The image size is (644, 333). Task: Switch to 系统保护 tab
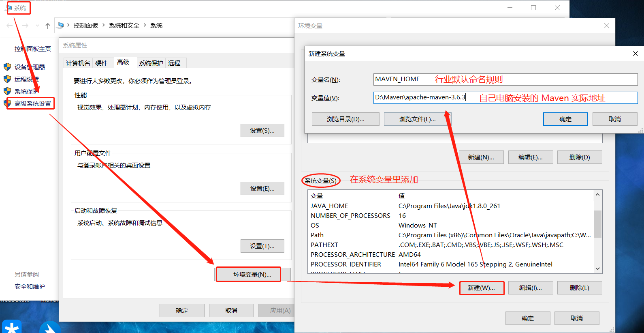click(x=151, y=63)
